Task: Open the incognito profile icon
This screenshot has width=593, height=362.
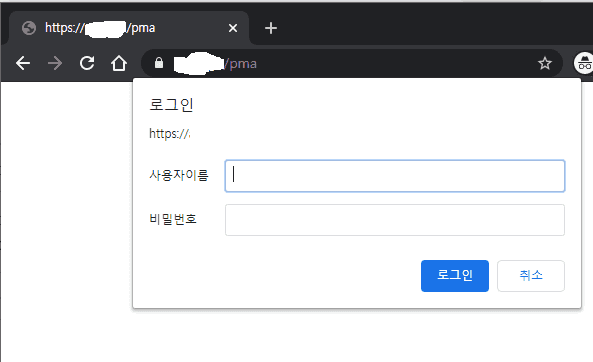Action: coord(584,63)
